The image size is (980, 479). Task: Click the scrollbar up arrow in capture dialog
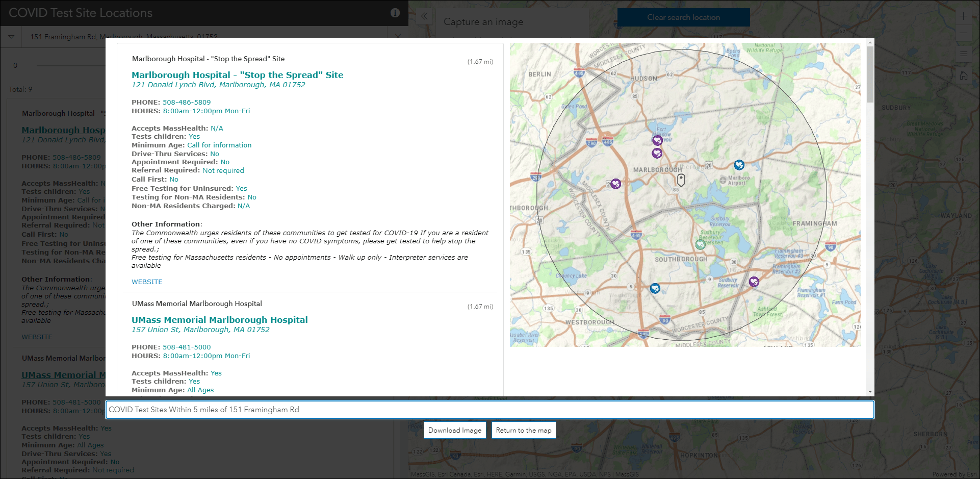(x=870, y=42)
